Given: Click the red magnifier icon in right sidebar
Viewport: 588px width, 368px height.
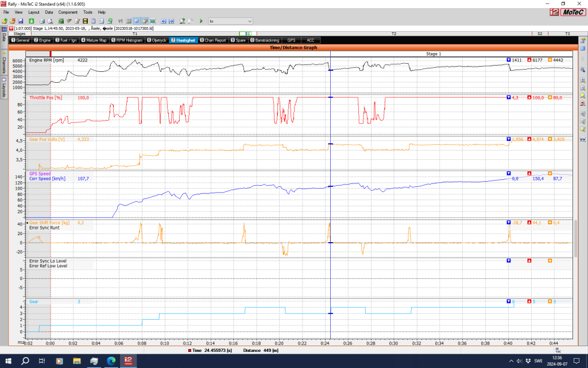Looking at the screenshot, I should pyautogui.click(x=582, y=103).
